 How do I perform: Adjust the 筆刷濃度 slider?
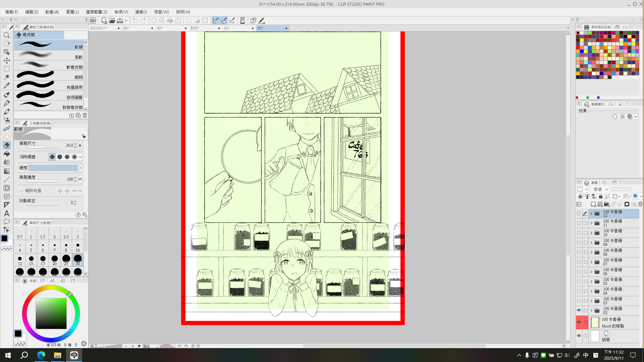pyautogui.click(x=42, y=181)
